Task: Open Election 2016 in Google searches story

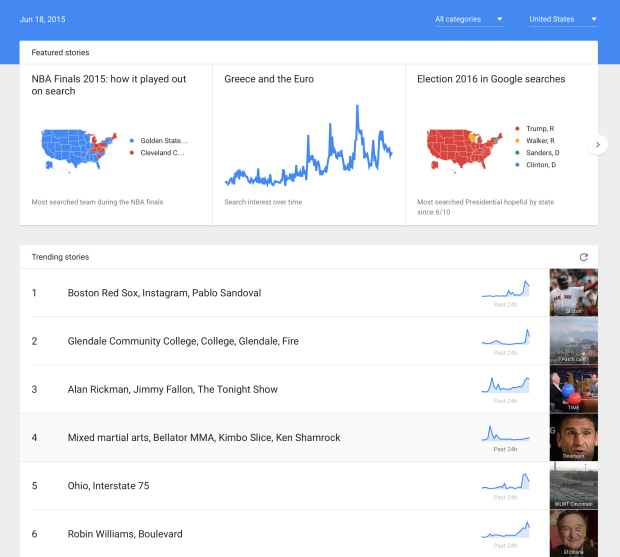Action: [x=491, y=79]
